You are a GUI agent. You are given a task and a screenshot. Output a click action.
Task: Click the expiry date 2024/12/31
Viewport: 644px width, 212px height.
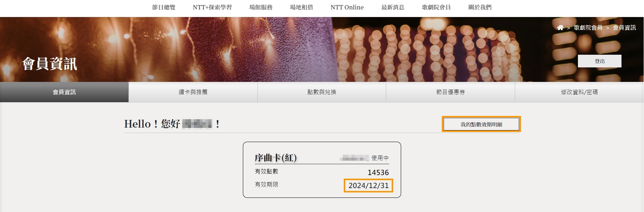pyautogui.click(x=368, y=186)
